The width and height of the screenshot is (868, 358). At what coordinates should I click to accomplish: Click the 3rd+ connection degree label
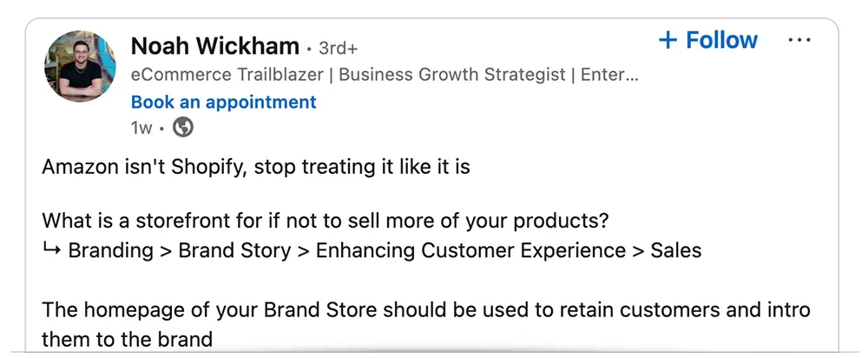[x=339, y=49]
